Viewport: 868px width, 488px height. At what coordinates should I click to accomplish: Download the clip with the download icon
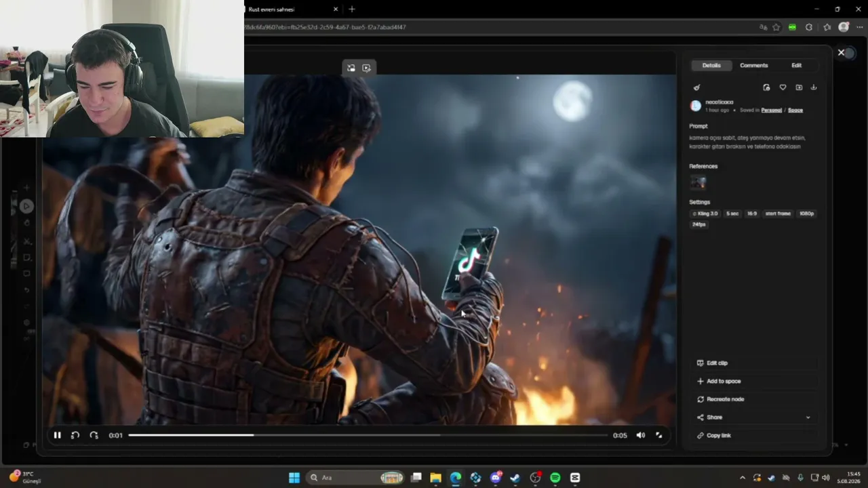coord(814,87)
